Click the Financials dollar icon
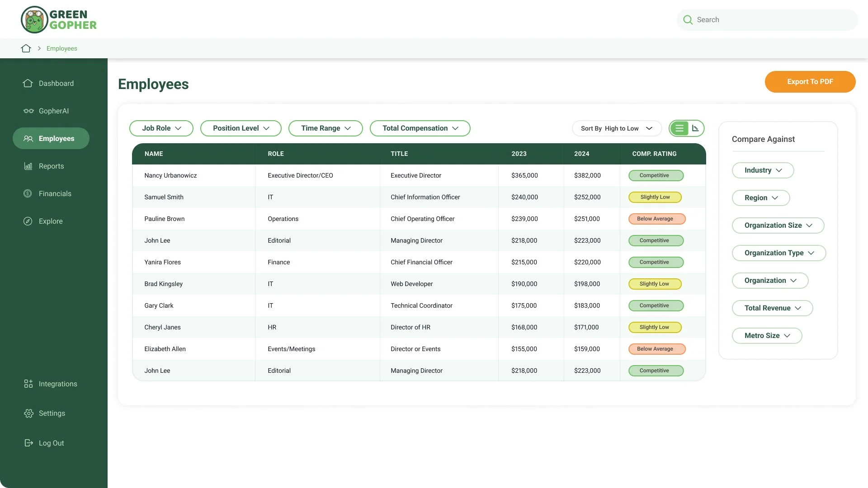The image size is (868, 488). click(x=28, y=193)
